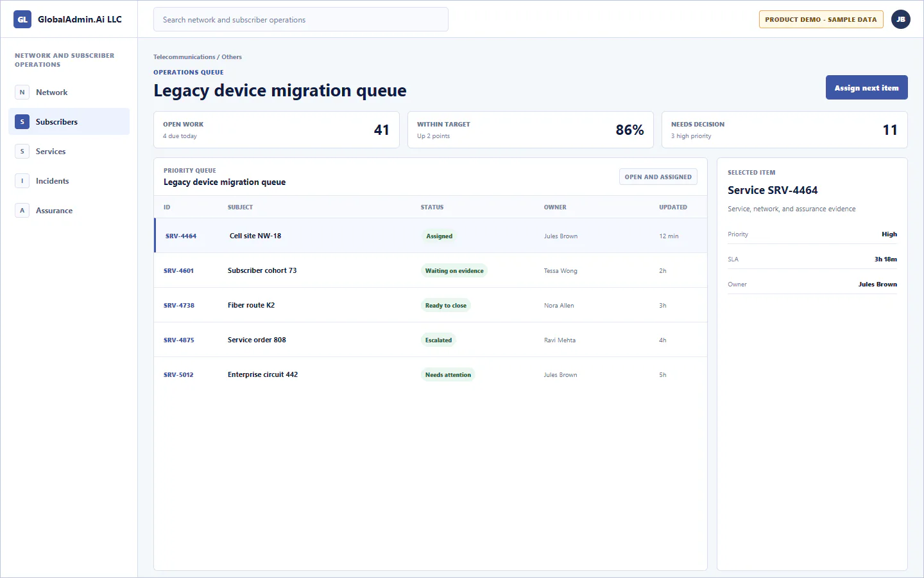Click the Subject column header

point(240,207)
